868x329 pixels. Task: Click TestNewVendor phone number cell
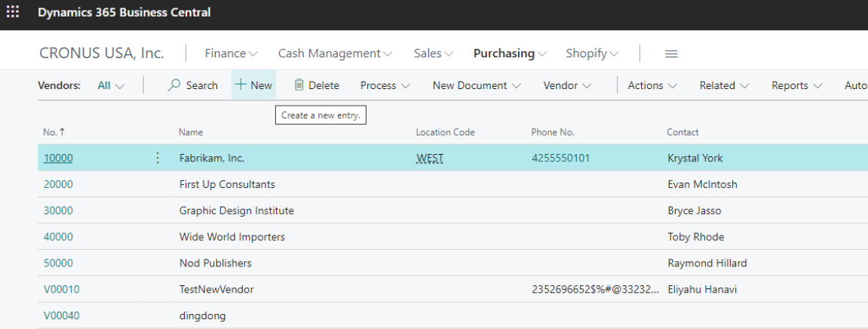coord(596,289)
